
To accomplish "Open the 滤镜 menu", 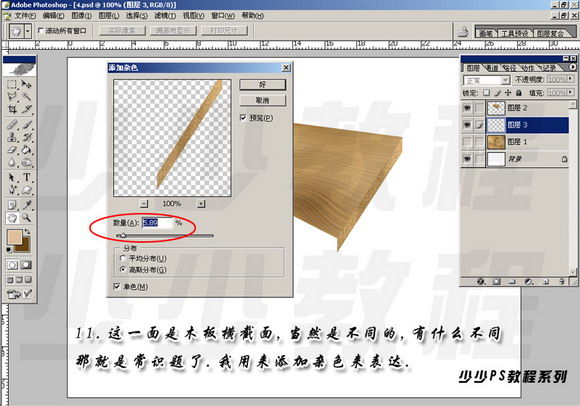I will 165,16.
